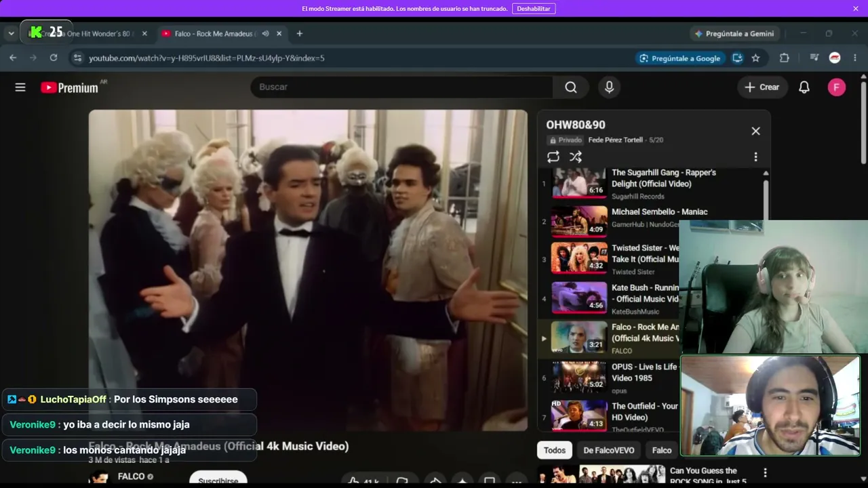Close the Falco - Rock Me Amadeus tab

click(x=279, y=33)
